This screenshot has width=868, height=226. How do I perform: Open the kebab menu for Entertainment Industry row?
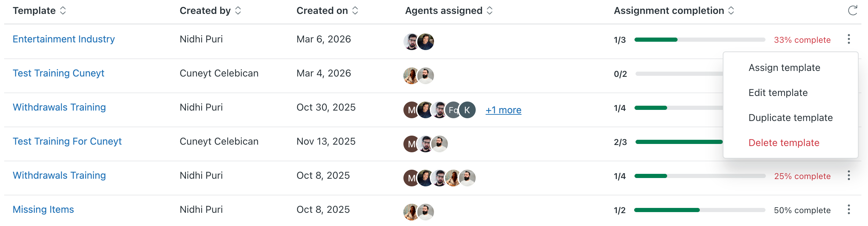(x=849, y=39)
